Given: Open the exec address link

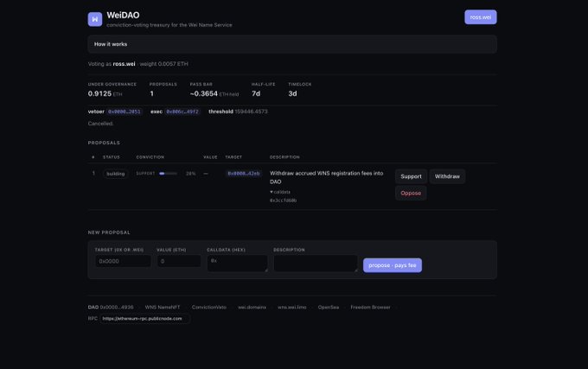Looking at the screenshot, I should click(x=182, y=111).
